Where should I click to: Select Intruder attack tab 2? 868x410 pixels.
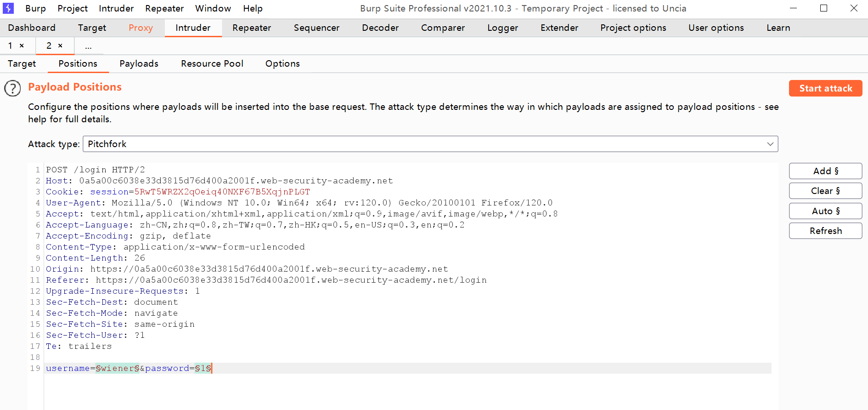[49, 46]
